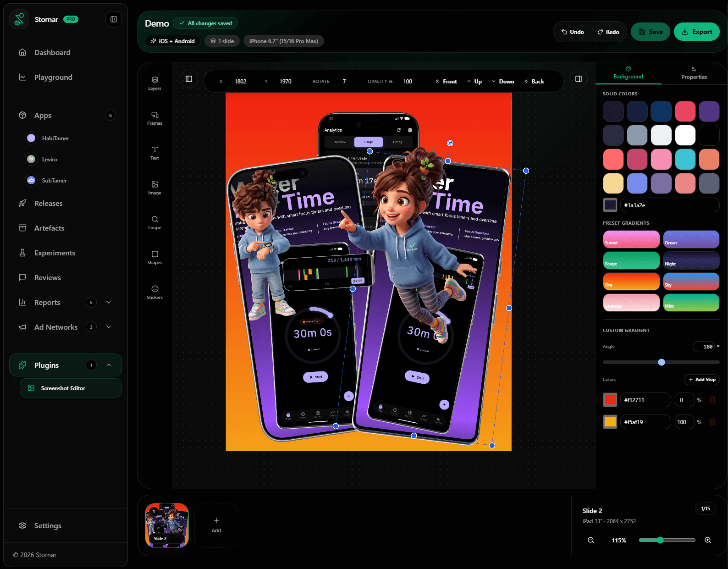Image resolution: width=728 pixels, height=569 pixels.
Task: Open the Reviews page
Action: [66, 277]
